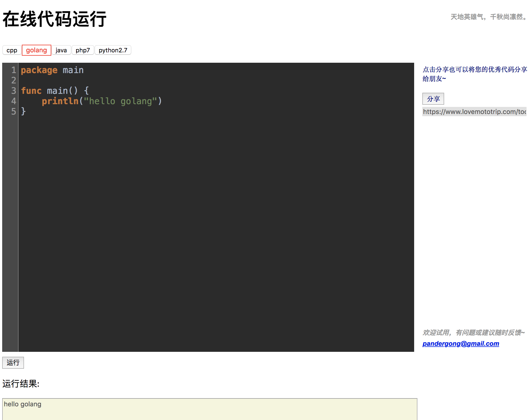
Task: Switch to the cpp language tab
Action: (x=12, y=50)
